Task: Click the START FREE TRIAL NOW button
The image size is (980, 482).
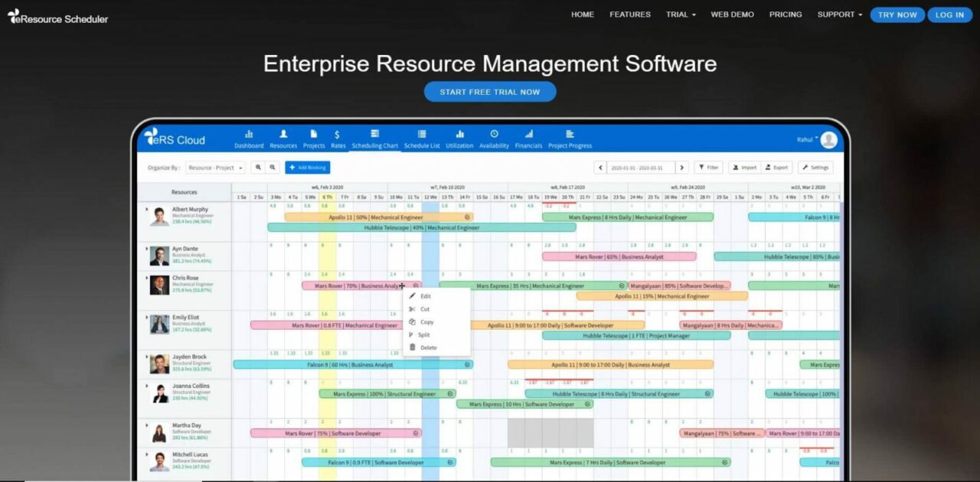Action: pyautogui.click(x=490, y=92)
